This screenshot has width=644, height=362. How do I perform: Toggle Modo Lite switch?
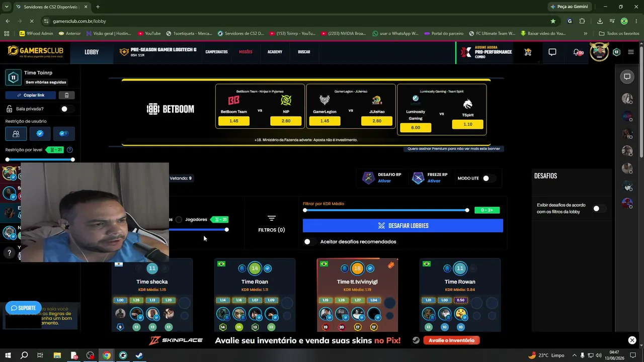pos(489,178)
